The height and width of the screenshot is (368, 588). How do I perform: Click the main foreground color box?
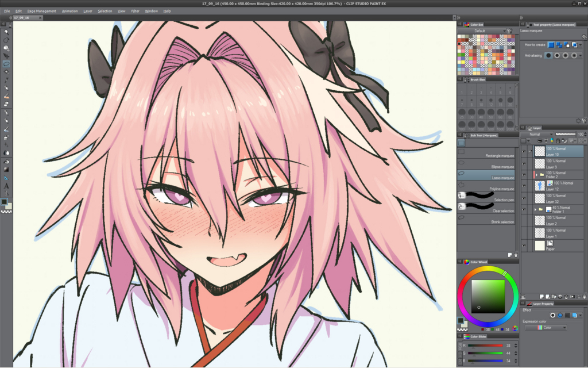[x=4, y=202]
